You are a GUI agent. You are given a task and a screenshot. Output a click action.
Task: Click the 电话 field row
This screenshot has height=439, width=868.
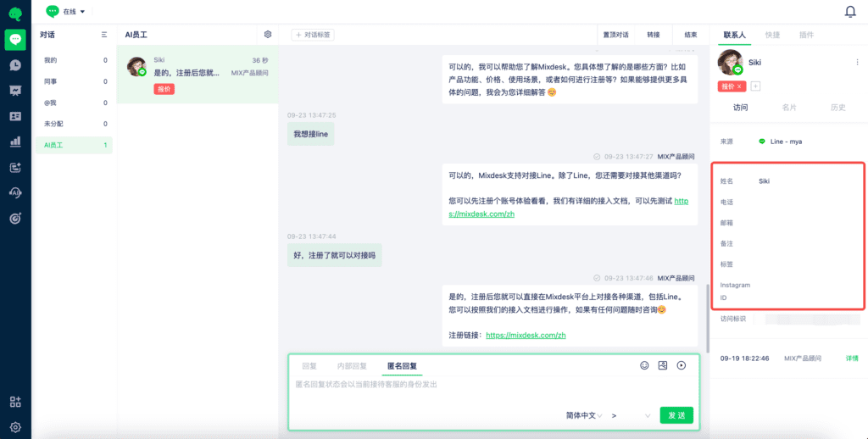tap(788, 202)
